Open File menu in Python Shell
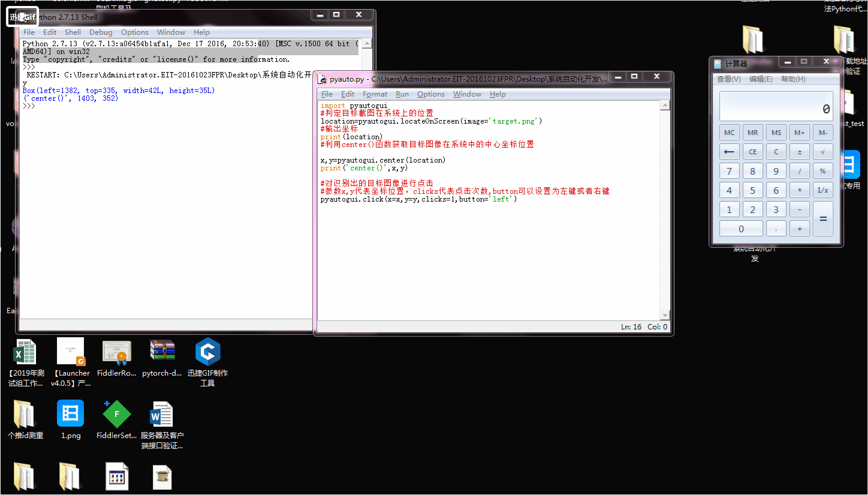The height and width of the screenshot is (495, 868). pos(29,32)
